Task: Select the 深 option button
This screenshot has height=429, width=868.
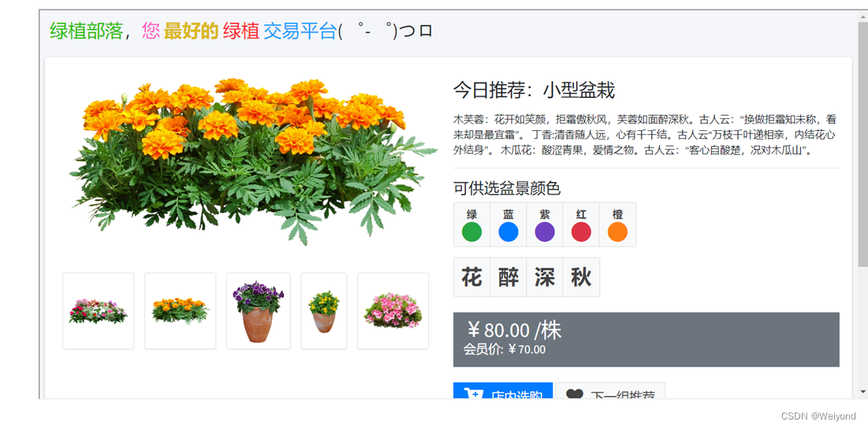Action: coord(545,277)
